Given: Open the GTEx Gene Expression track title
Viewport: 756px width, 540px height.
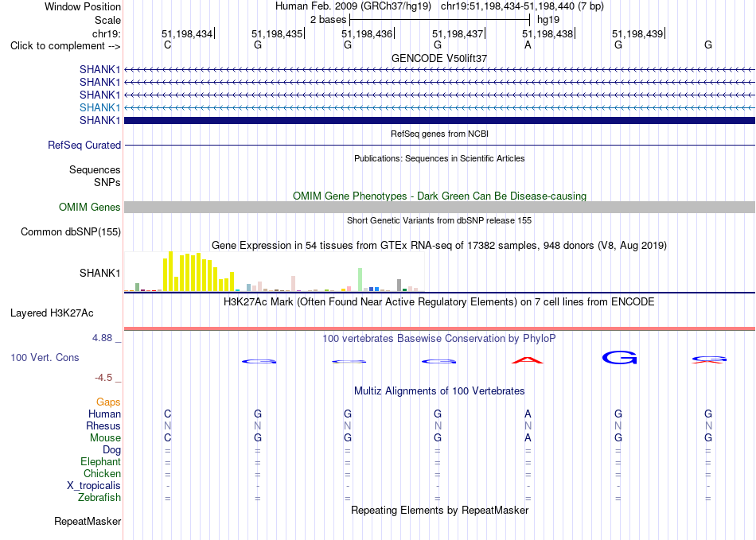Looking at the screenshot, I should click(439, 246).
